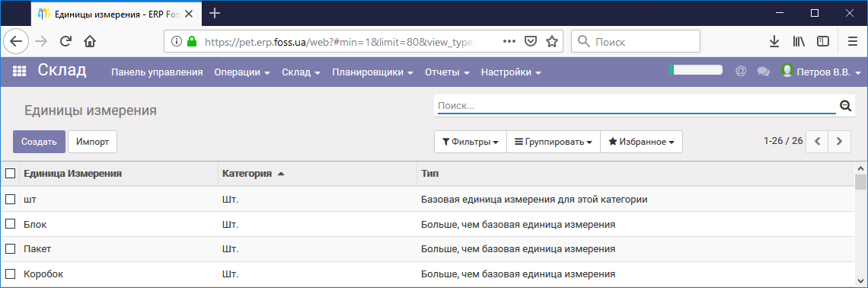This screenshot has width=868, height=288.
Task: Open the apps grid menu icon
Action: point(19,72)
